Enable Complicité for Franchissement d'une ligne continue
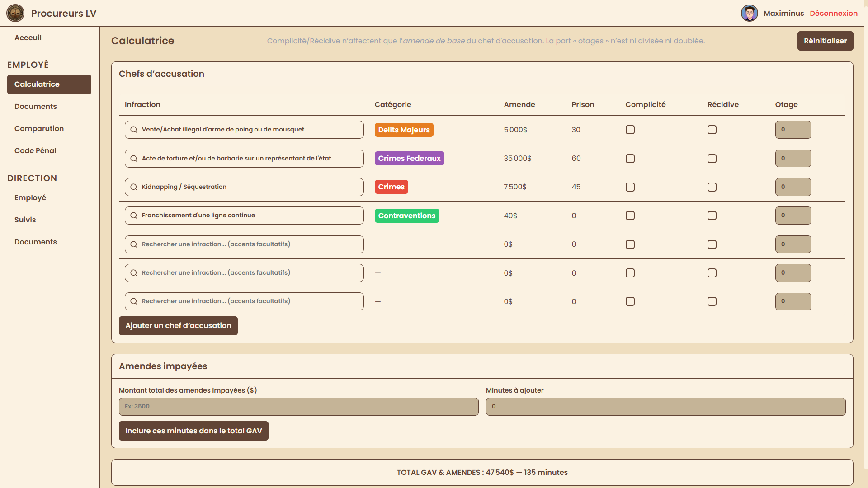Viewport: 868px width, 488px height. tap(630, 216)
